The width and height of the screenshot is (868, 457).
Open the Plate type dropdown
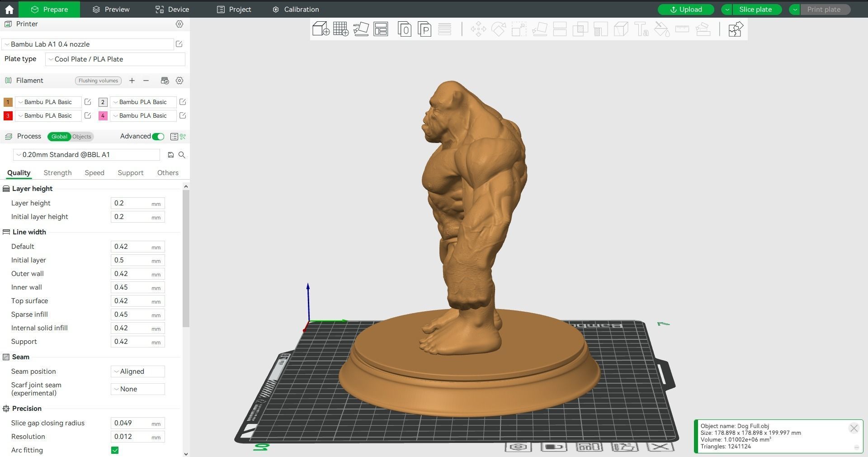coord(115,59)
